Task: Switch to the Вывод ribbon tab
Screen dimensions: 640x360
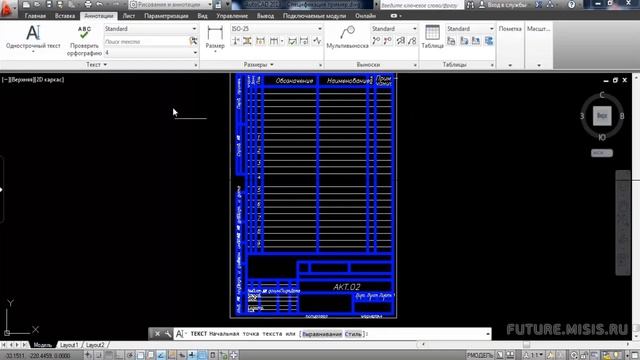Action: (265, 16)
